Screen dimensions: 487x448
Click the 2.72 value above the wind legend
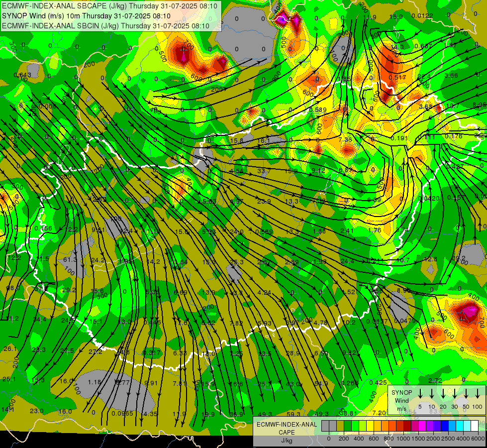pos(435,380)
